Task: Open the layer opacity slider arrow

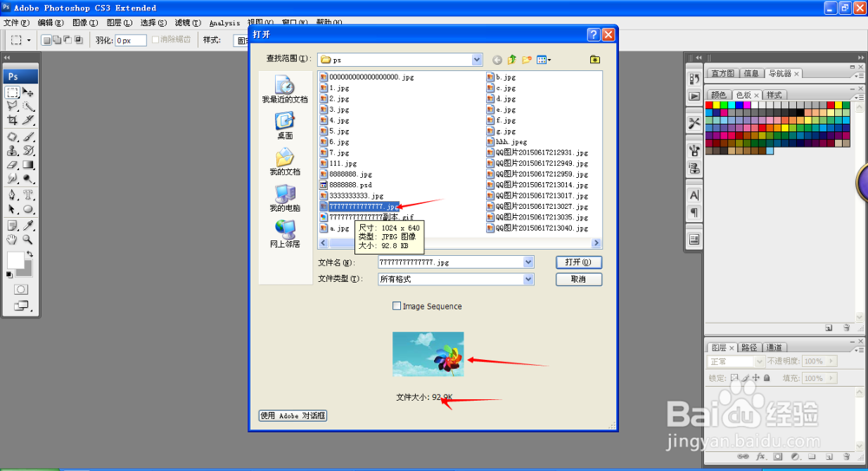Action: click(831, 362)
